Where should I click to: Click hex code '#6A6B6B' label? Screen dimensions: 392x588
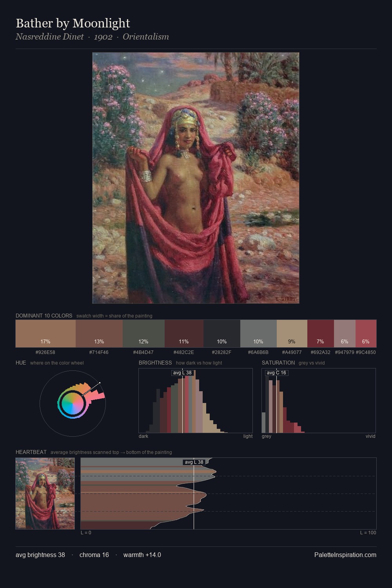coord(258,352)
